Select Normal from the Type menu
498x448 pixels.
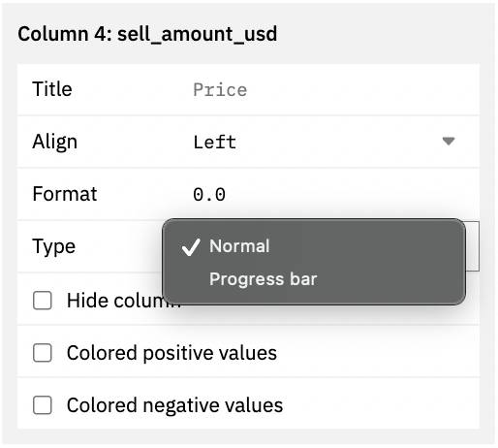click(239, 246)
